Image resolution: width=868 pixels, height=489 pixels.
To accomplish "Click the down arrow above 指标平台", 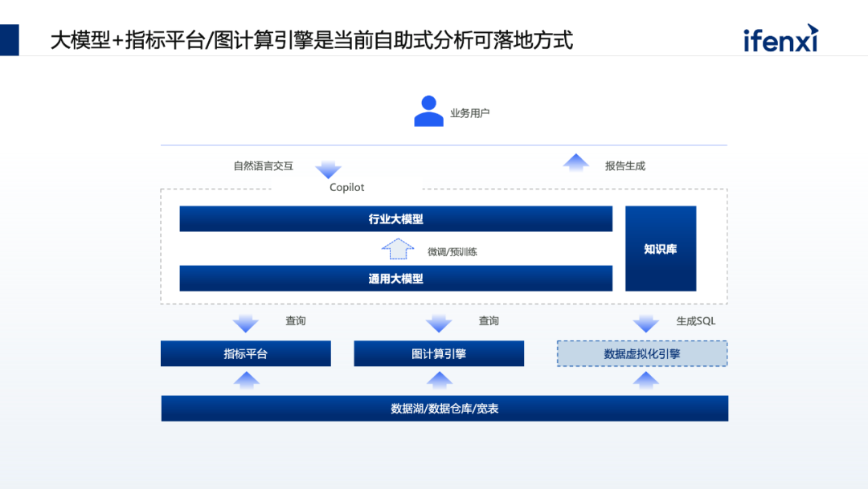I will [x=245, y=323].
